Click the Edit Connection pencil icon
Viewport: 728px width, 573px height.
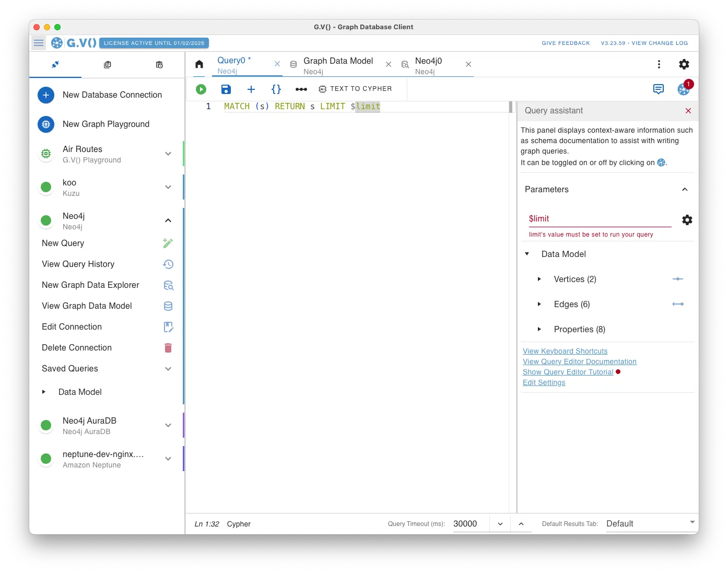point(168,327)
